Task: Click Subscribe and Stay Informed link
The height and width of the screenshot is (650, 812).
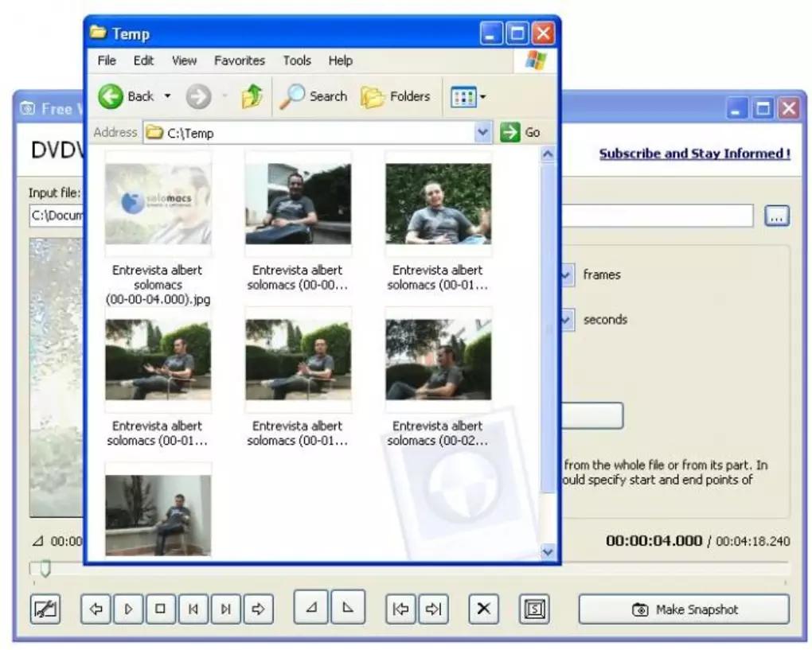Action: 694,154
